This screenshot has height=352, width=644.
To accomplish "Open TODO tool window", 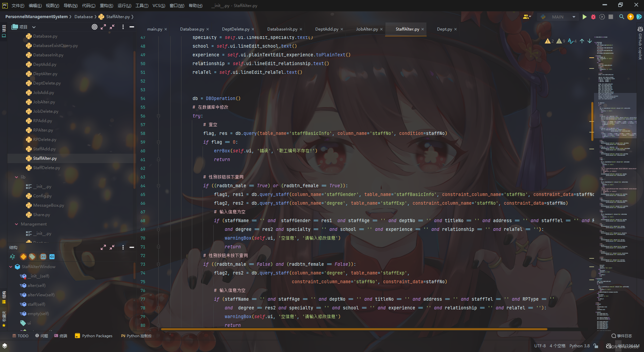I will pyautogui.click(x=20, y=336).
